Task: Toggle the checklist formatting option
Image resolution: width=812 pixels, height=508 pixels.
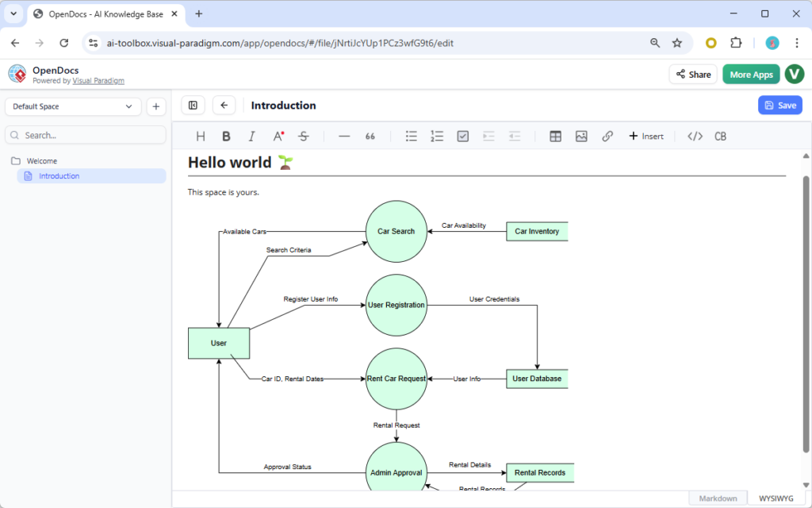Action: [x=462, y=136]
